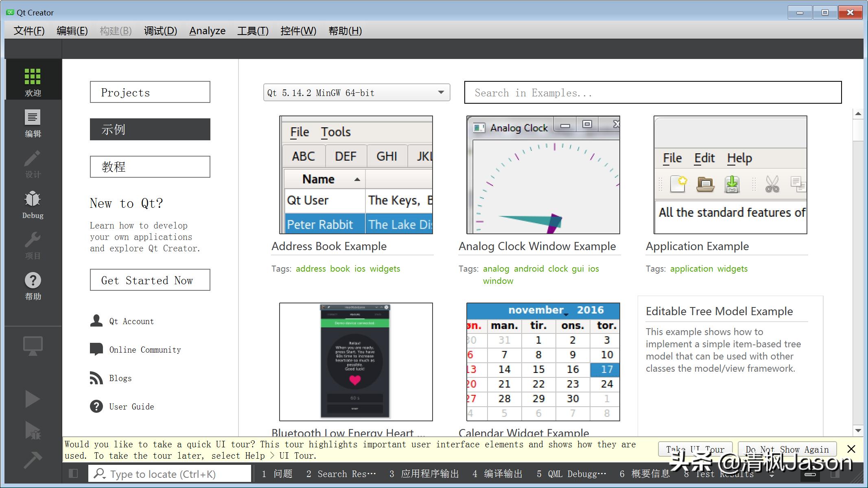
Task: Open the 工具(T) menu
Action: point(253,31)
